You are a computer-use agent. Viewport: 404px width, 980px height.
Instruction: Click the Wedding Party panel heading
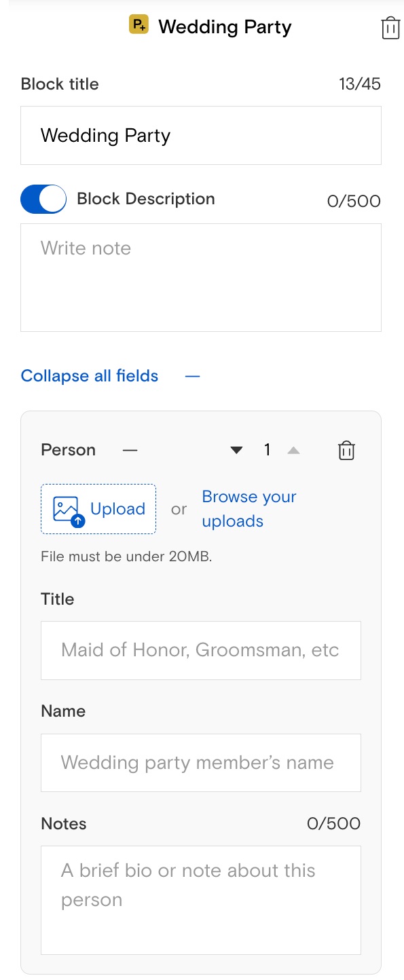[225, 27]
